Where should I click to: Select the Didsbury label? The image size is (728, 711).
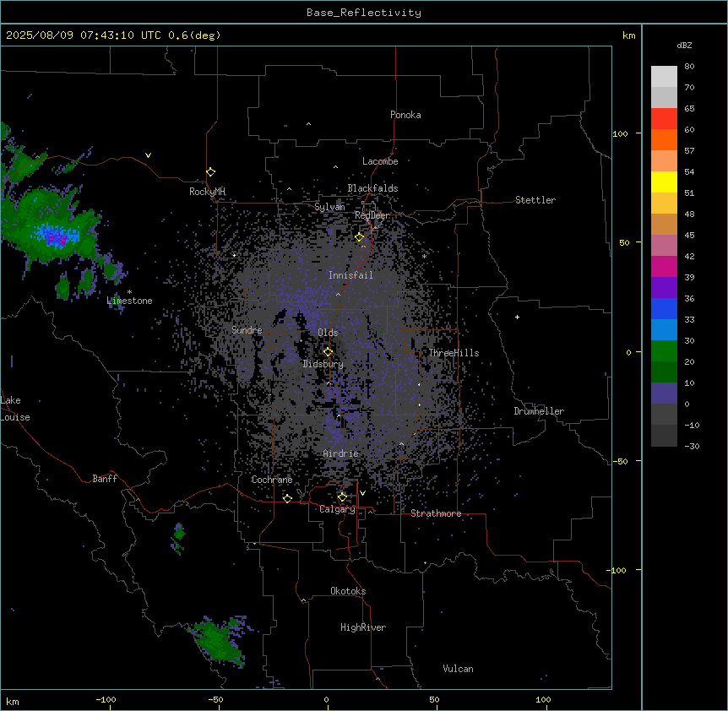323,364
